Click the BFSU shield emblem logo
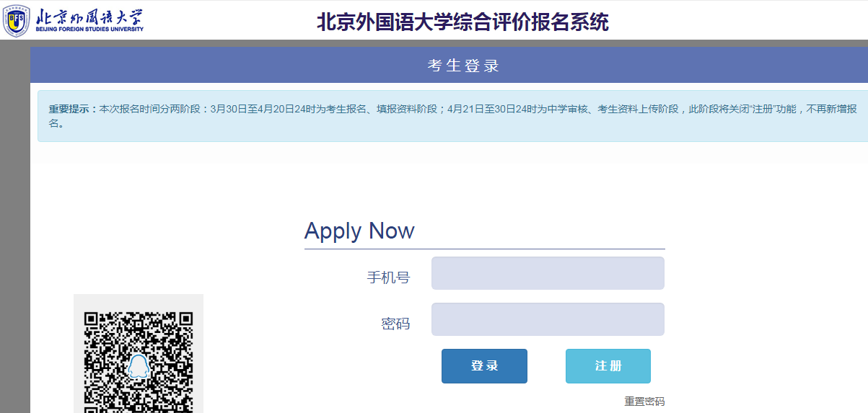 (16, 19)
